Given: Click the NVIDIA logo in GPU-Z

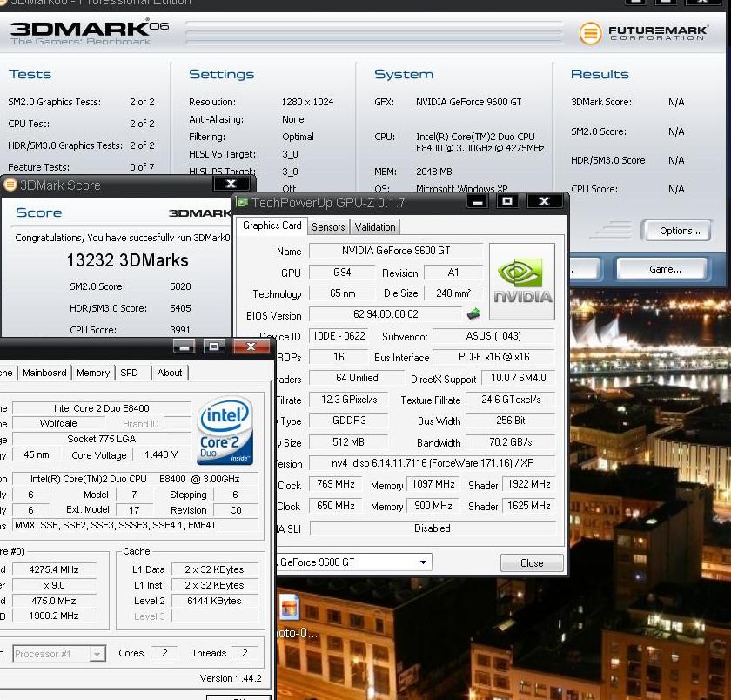Looking at the screenshot, I should tap(521, 281).
